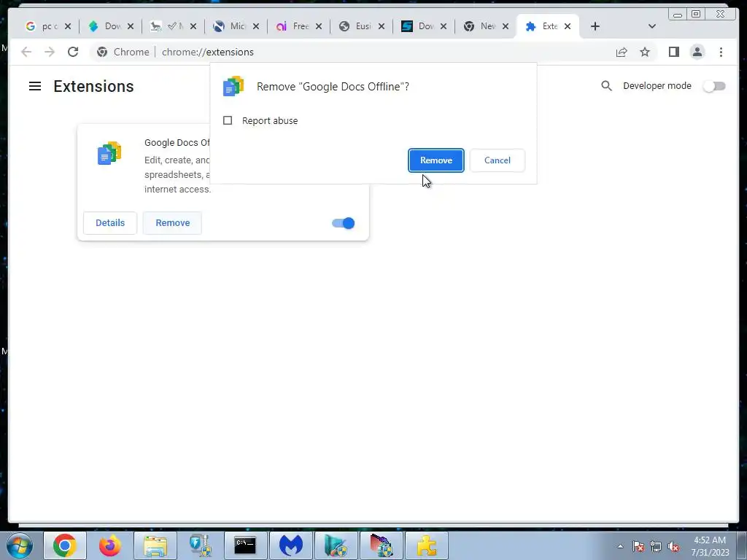Toggle Developer mode switch
The height and width of the screenshot is (560, 747).
pos(715,86)
